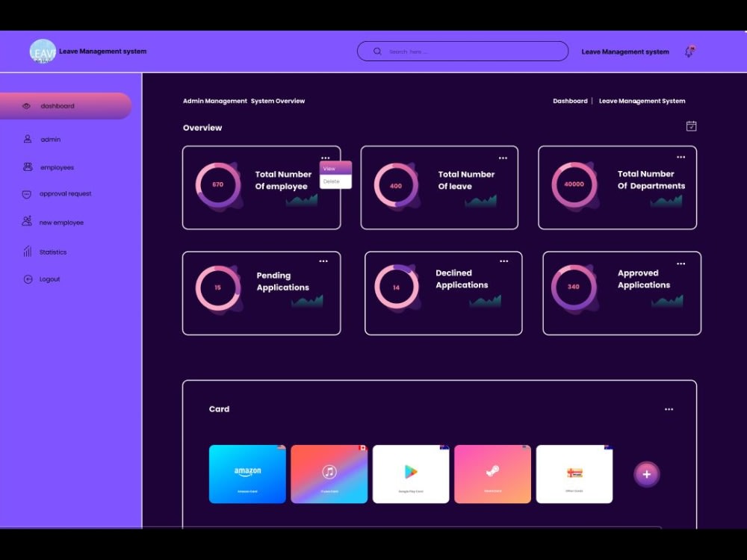Open the dashboard eye icon in sidebar

pos(25,105)
